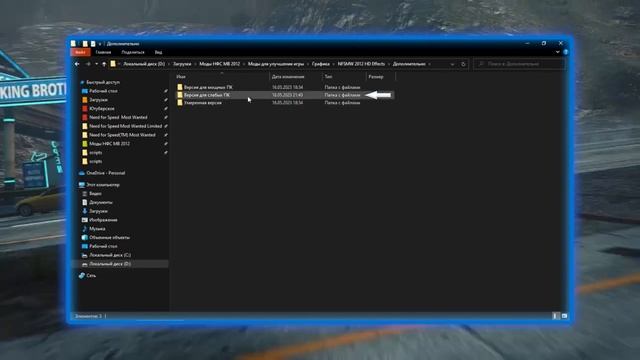Click Моды НФС МВ 2012 breadcrumb

coord(220,64)
